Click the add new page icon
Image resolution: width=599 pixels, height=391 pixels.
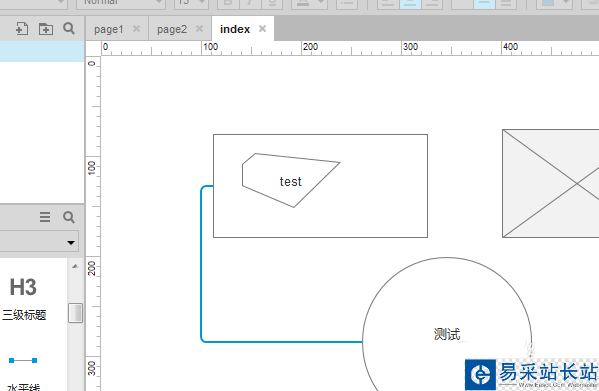click(x=22, y=29)
